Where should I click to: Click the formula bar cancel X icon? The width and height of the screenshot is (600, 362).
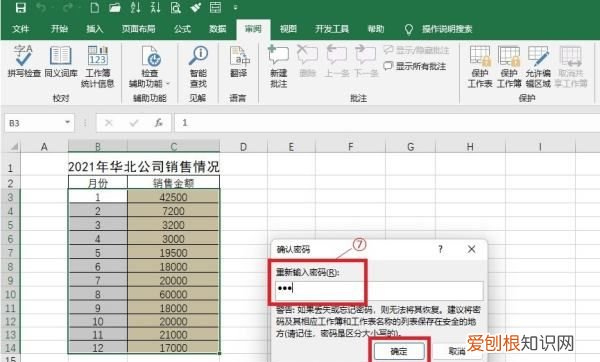[109, 123]
